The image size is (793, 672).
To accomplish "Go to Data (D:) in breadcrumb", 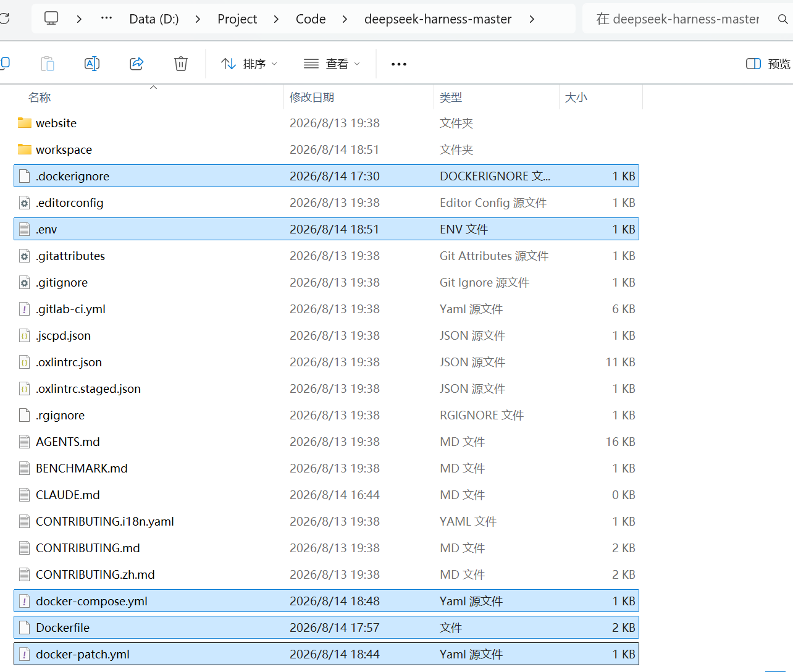I will [x=154, y=19].
